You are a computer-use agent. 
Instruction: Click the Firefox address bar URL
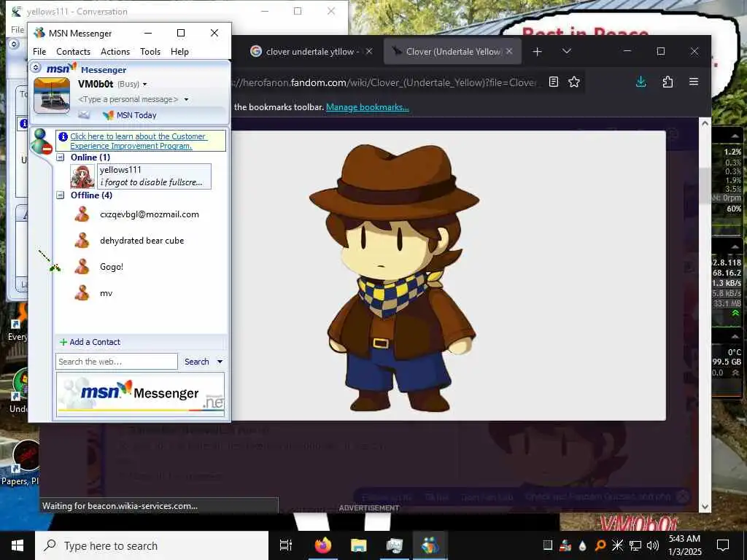385,82
